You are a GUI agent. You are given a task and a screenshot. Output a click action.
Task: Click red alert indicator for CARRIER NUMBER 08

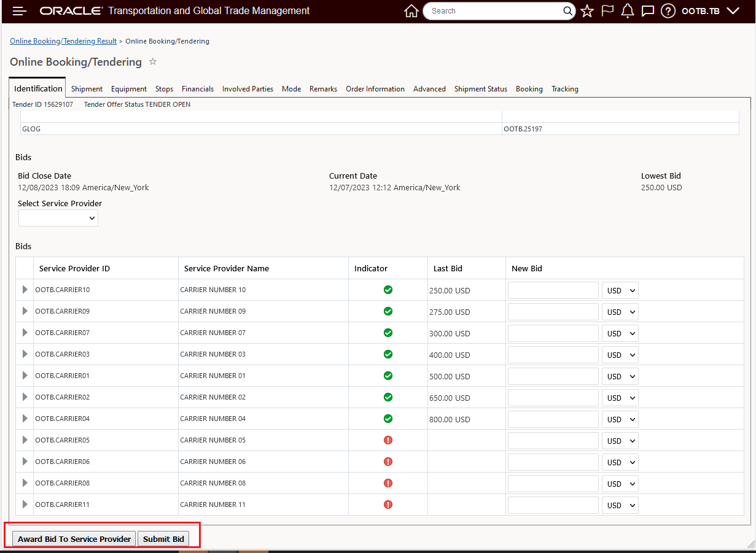[x=388, y=483]
